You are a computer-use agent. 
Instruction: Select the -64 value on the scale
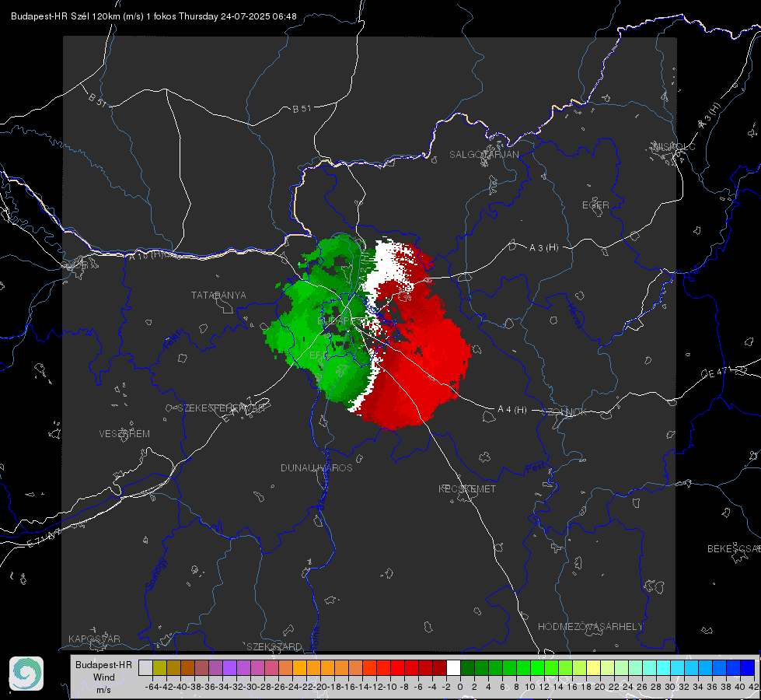[152, 687]
